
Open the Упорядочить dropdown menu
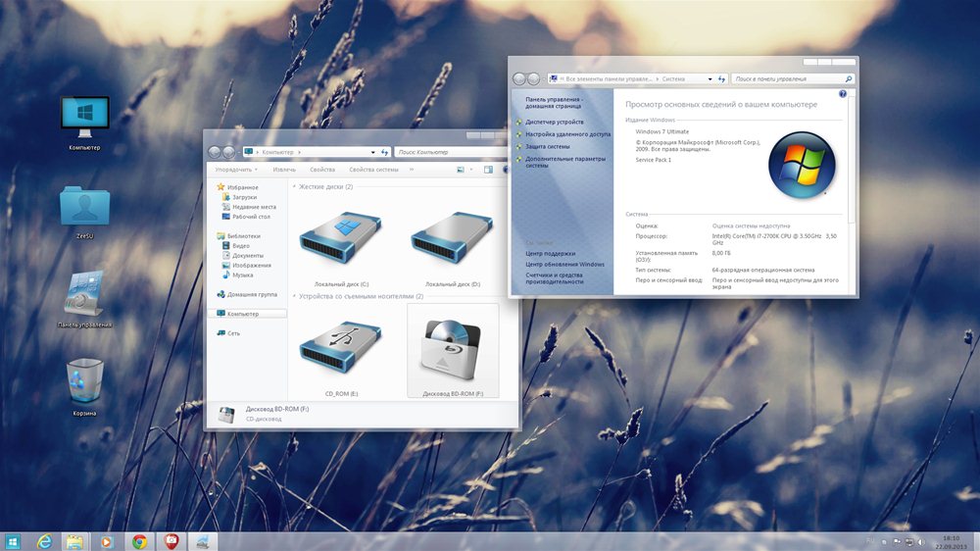click(236, 170)
